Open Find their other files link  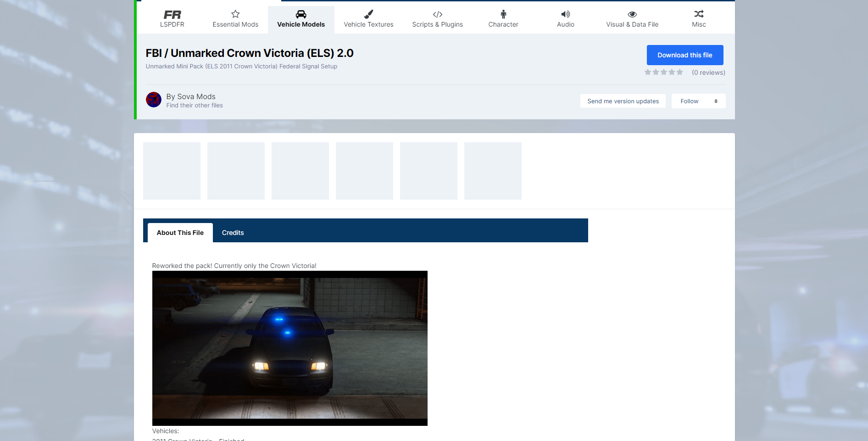click(x=195, y=106)
